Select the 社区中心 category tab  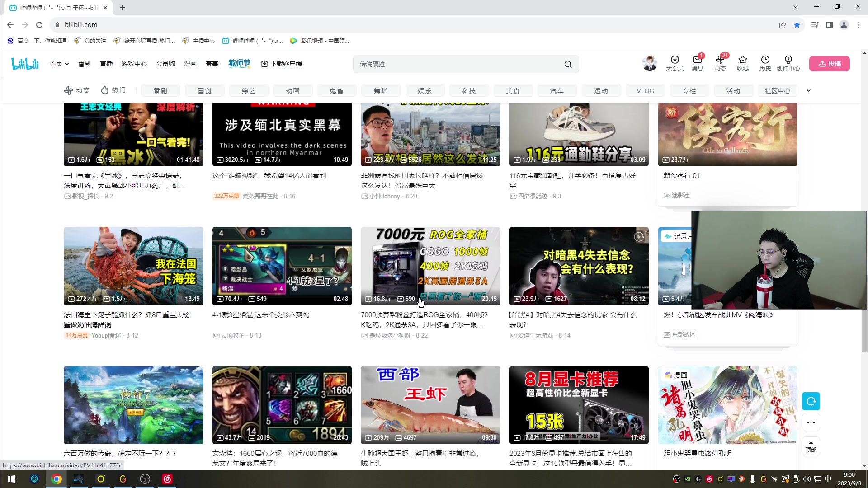click(778, 91)
